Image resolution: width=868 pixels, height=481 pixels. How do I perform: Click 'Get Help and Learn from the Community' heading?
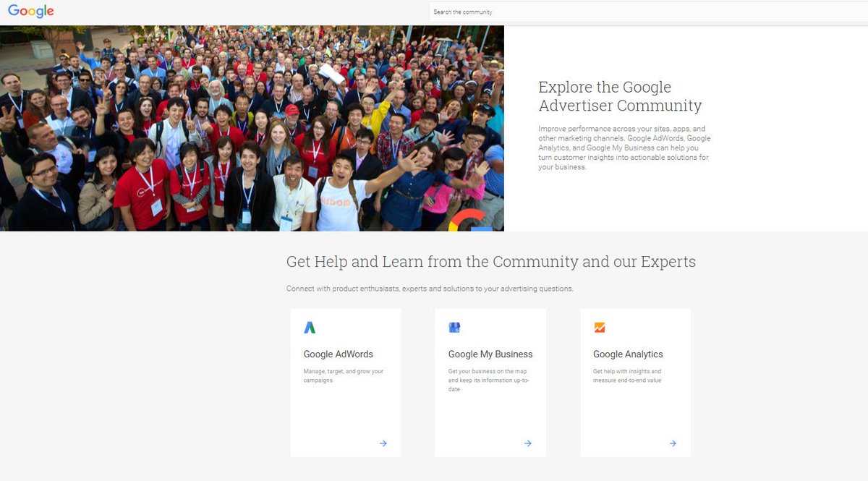pyautogui.click(x=491, y=262)
